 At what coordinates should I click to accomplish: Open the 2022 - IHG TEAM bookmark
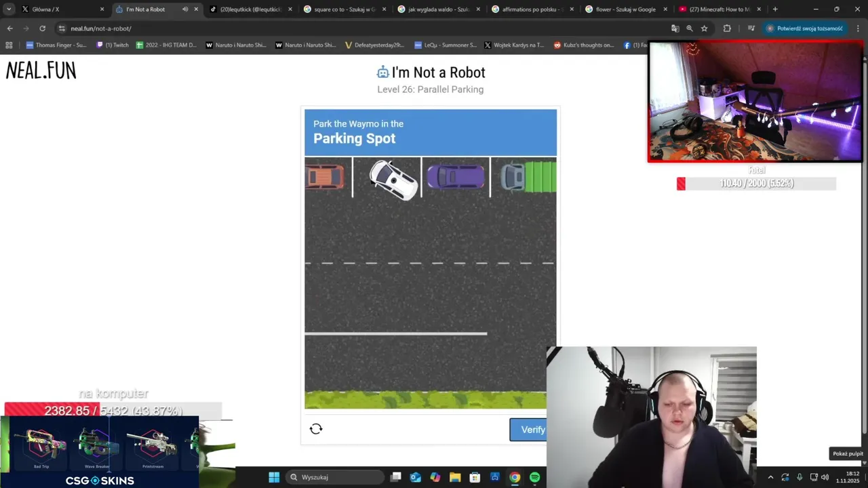[x=166, y=45]
